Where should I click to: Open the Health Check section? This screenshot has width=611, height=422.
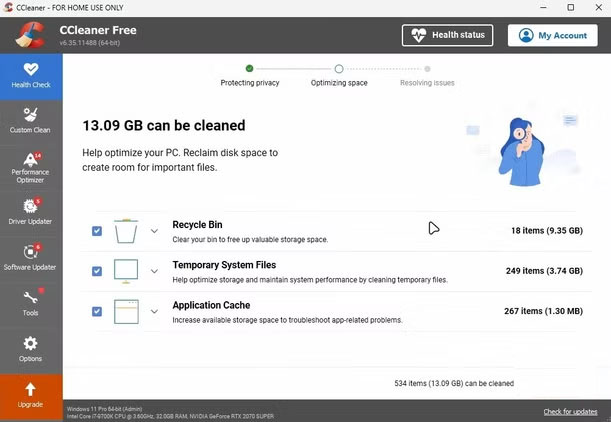tap(31, 77)
